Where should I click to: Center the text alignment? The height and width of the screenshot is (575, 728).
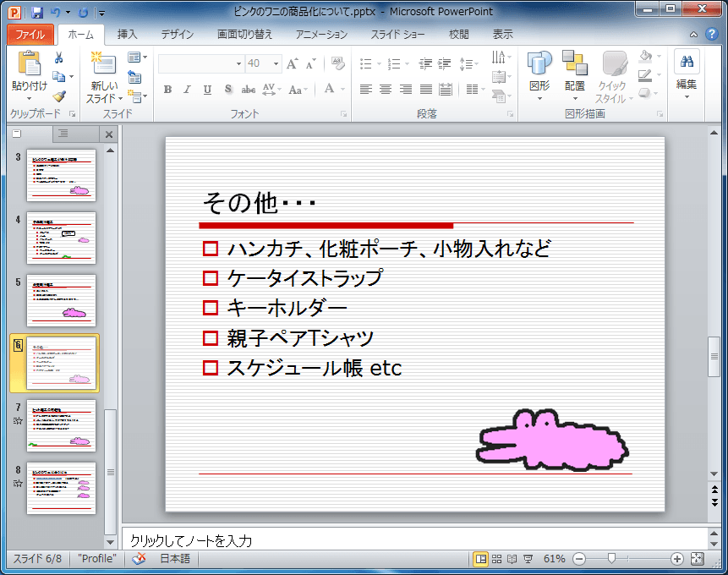click(x=386, y=89)
